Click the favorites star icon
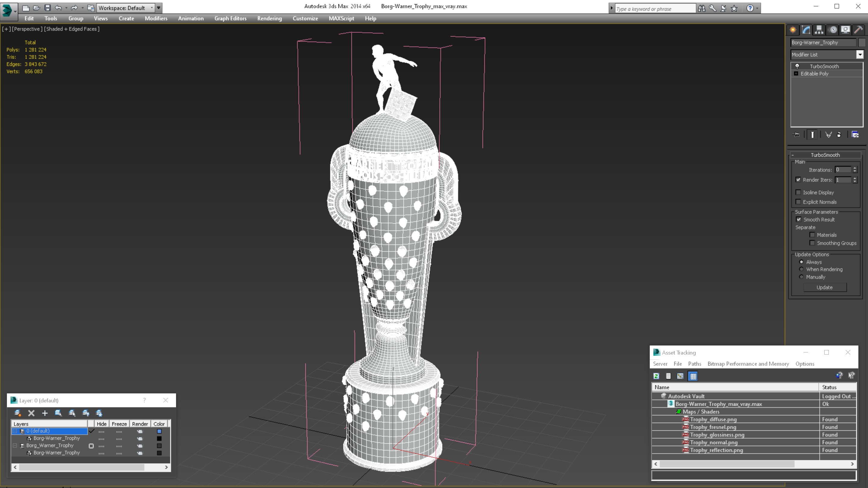Screen dimensions: 868x488 tap(734, 8)
